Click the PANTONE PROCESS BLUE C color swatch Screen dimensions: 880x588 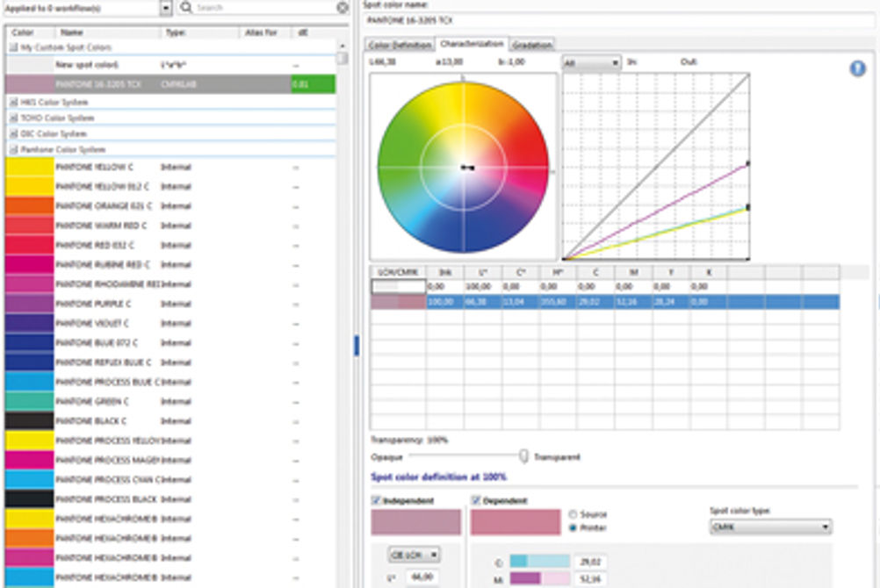(x=29, y=382)
